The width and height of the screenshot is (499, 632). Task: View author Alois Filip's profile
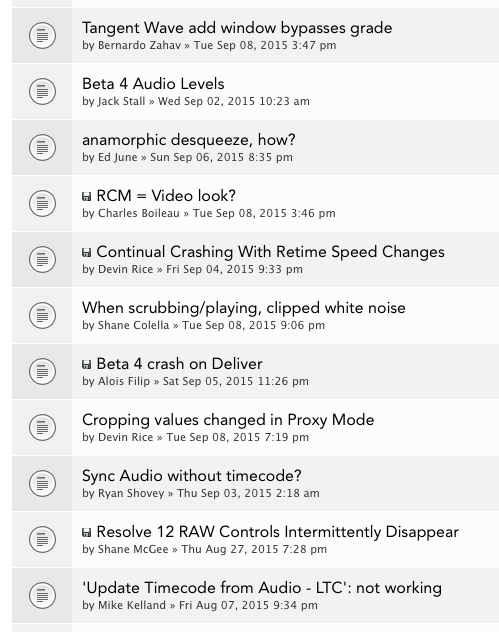(x=124, y=381)
